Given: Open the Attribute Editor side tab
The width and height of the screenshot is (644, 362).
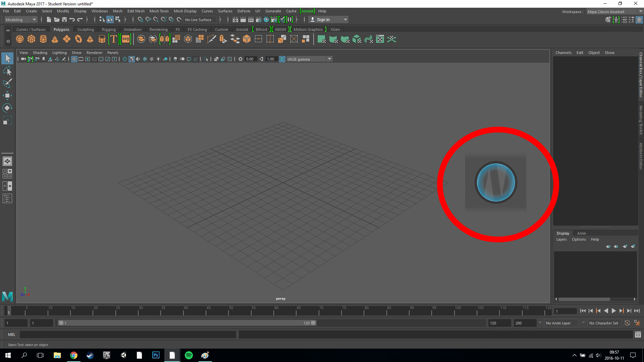Looking at the screenshot, I should (641, 156).
